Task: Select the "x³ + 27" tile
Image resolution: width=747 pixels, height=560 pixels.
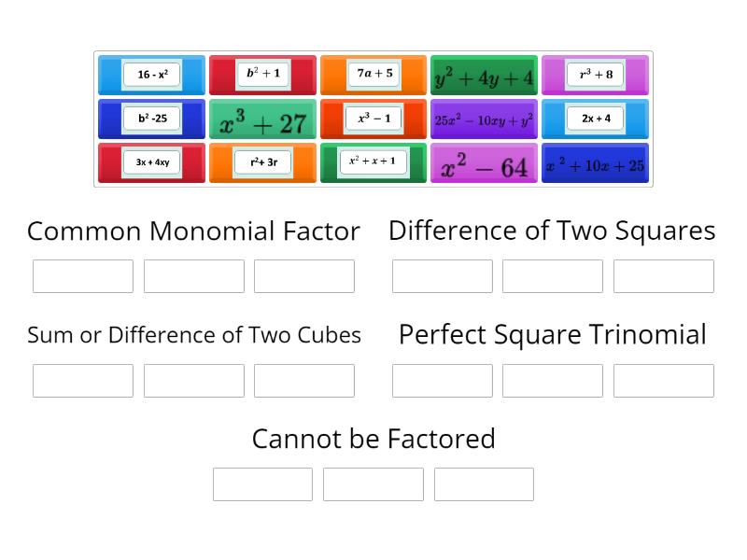Action: click(262, 119)
